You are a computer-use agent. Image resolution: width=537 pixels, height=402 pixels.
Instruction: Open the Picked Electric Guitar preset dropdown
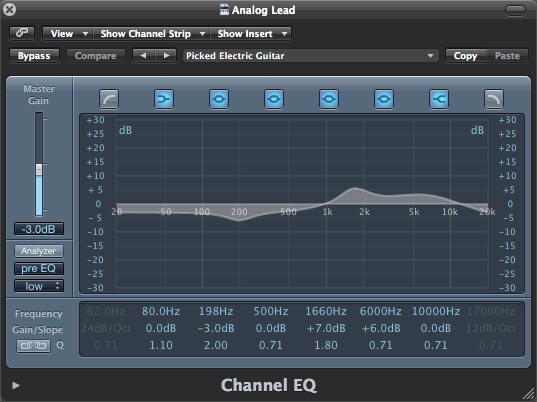(310, 56)
